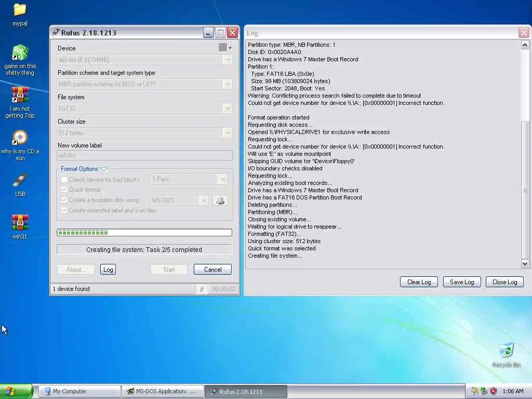Click log line 'Format operation started'
532x399 pixels.
[x=278, y=117]
